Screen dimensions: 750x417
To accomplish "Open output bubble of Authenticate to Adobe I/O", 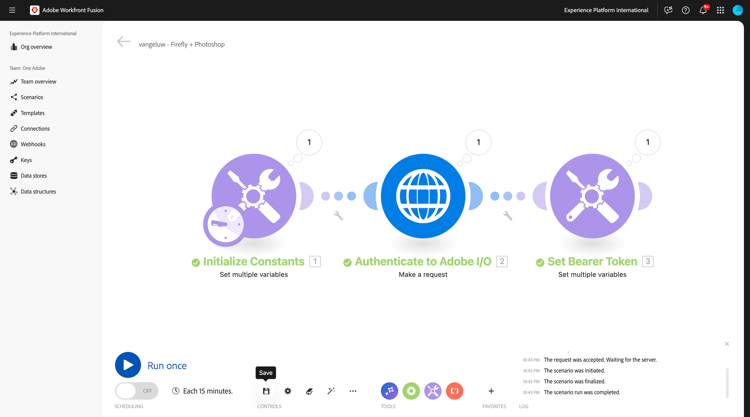I will tap(478, 143).
